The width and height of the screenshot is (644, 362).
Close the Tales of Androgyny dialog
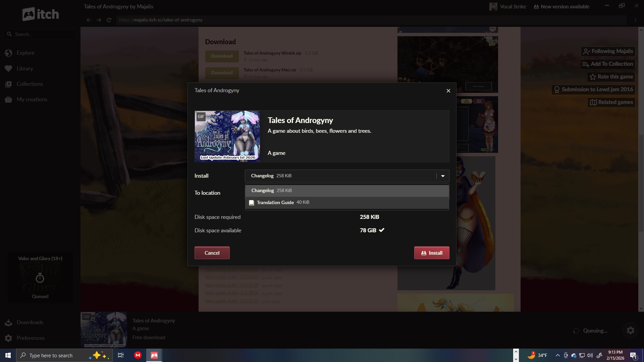[x=448, y=91]
